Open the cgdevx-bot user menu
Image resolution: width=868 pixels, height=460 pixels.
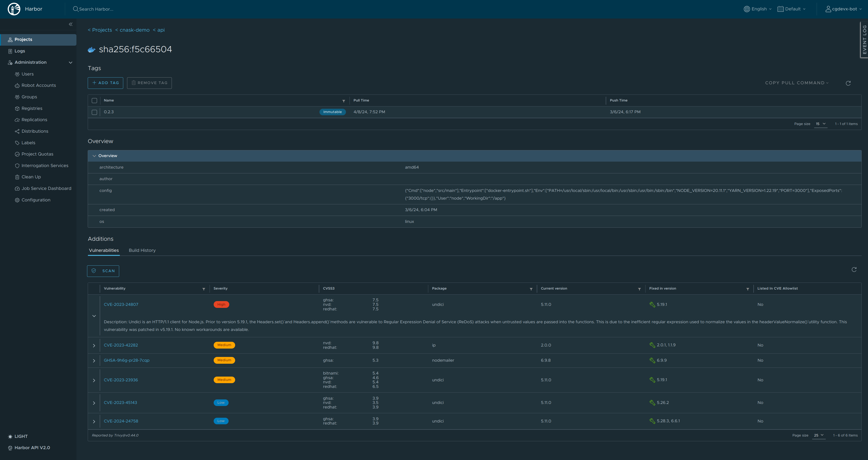point(843,9)
